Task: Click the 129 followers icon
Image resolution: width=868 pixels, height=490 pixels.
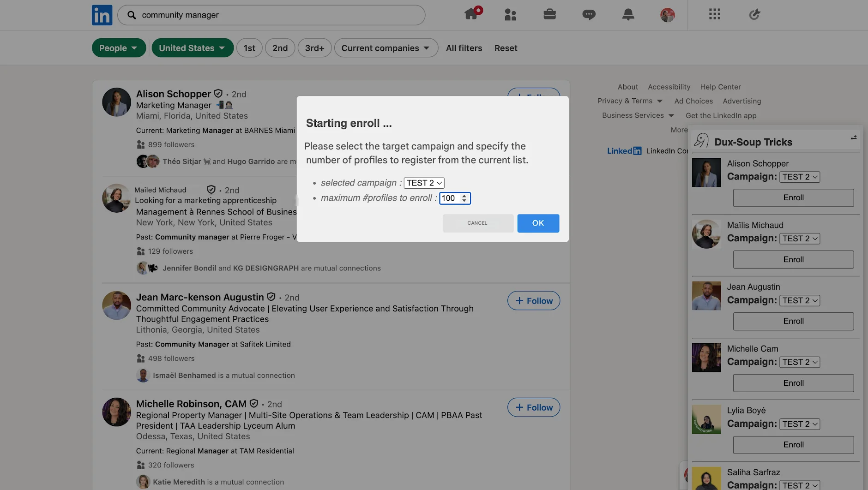Action: [141, 251]
